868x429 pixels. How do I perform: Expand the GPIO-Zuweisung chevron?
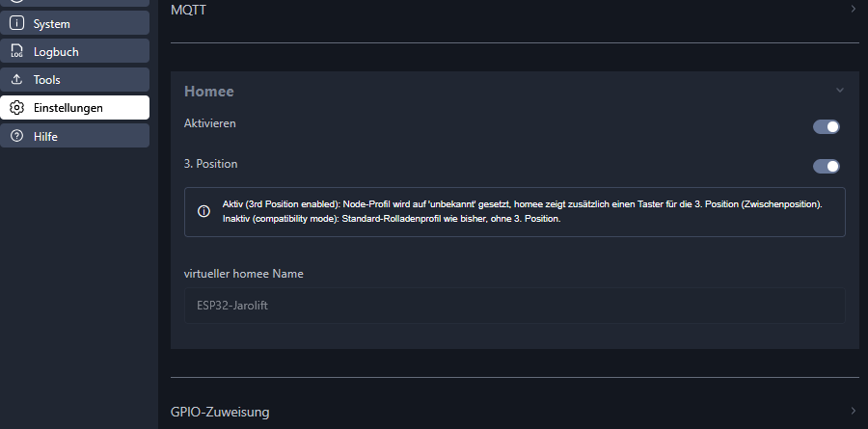854,410
